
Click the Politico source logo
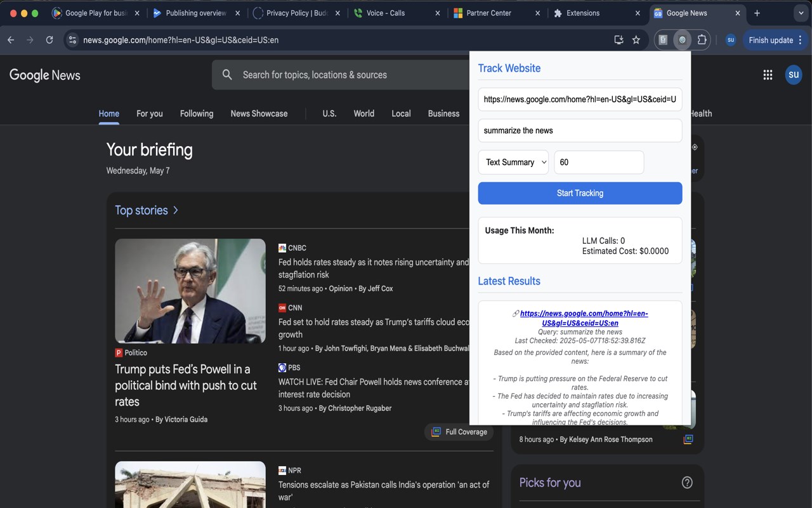point(119,353)
